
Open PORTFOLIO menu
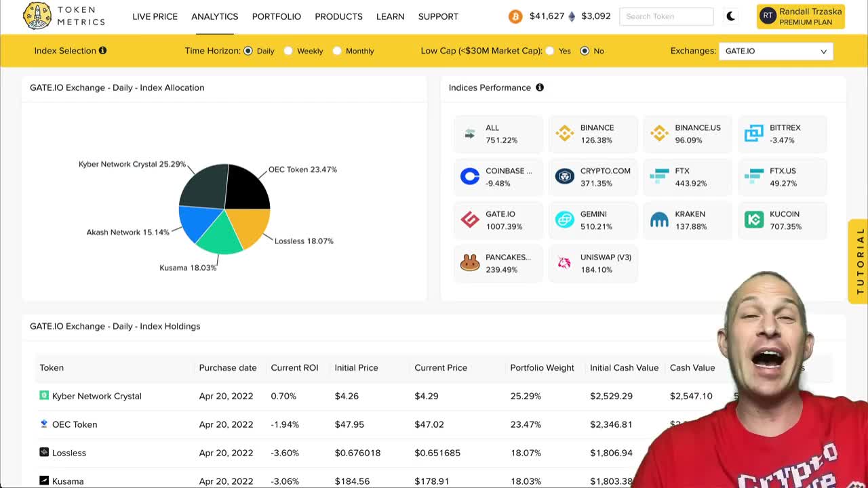[277, 16]
